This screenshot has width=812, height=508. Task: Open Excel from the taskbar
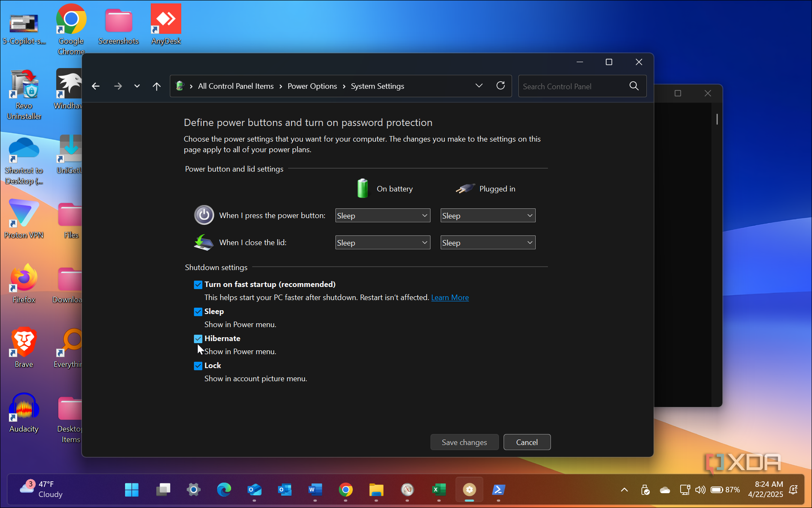tap(438, 490)
